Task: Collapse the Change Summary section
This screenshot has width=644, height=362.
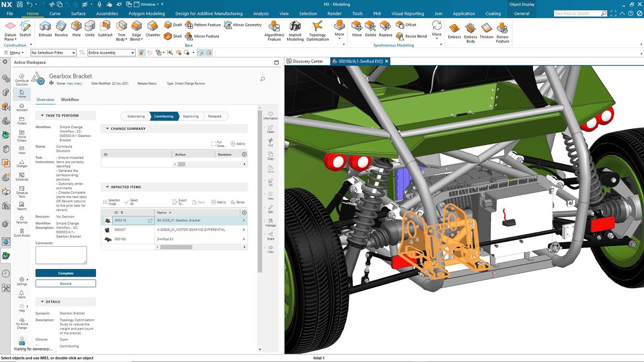Action: [107, 128]
